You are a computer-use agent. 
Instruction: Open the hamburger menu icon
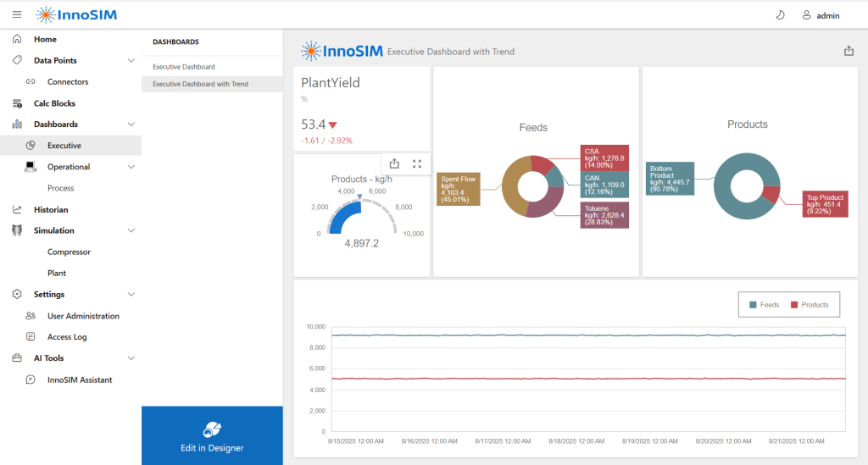[x=17, y=15]
